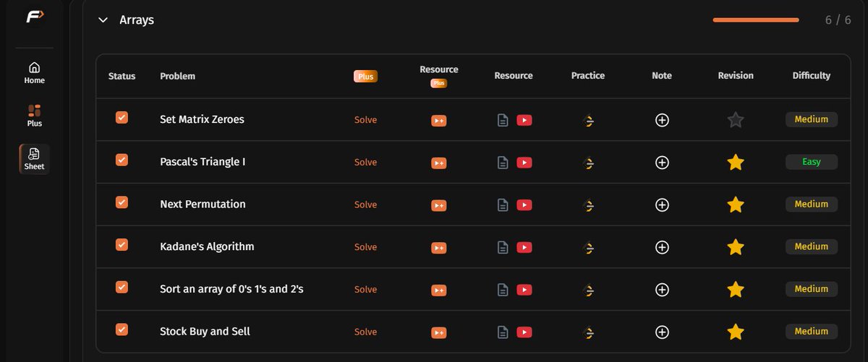Image resolution: width=868 pixels, height=362 pixels.
Task: Open article document icon for Next Permutation
Action: 503,205
